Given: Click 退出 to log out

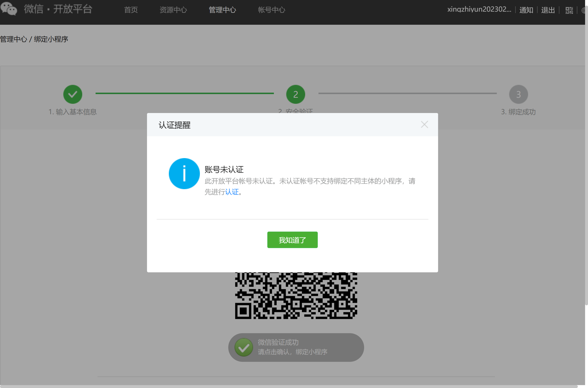Looking at the screenshot, I should click(548, 10).
